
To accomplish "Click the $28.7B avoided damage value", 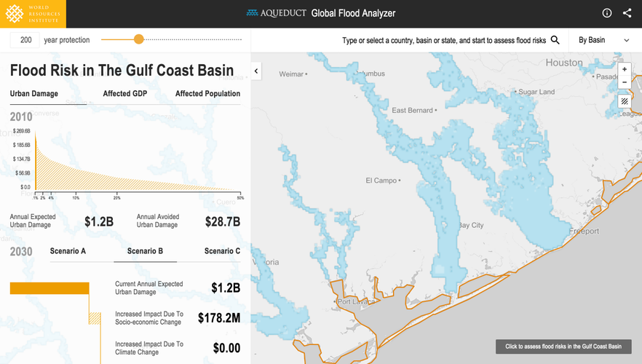I will 222,221.
